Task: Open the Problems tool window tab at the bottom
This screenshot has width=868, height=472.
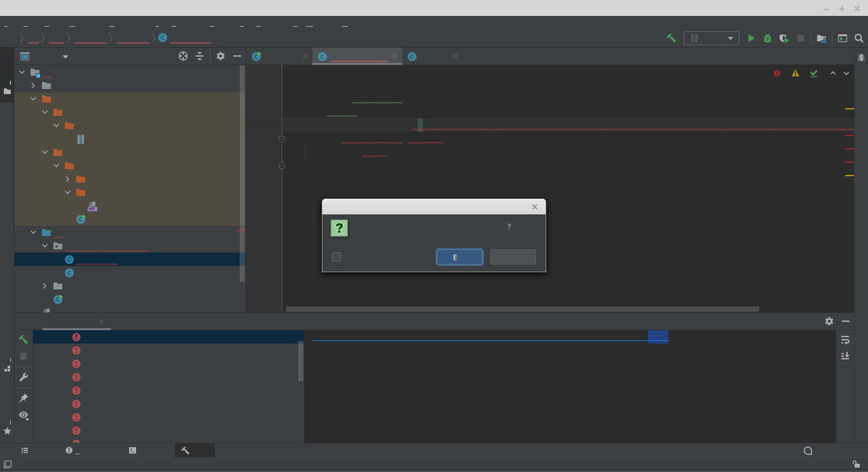Action: pos(70,450)
